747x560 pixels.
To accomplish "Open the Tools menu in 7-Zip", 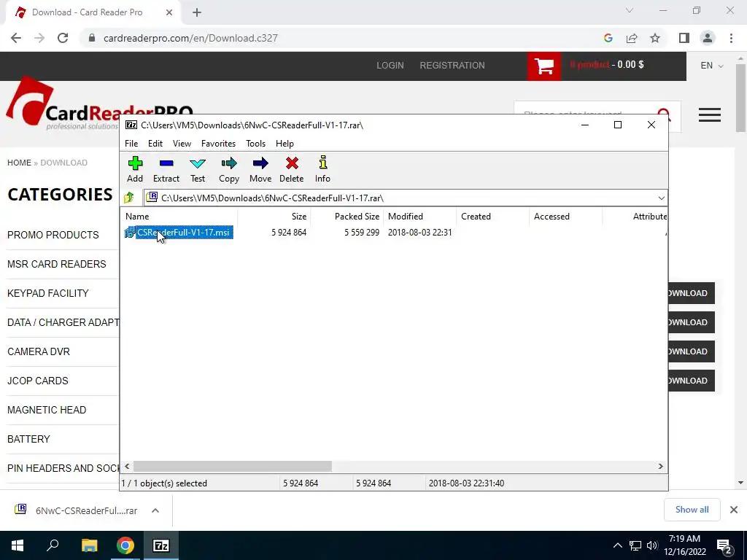I will (x=255, y=144).
